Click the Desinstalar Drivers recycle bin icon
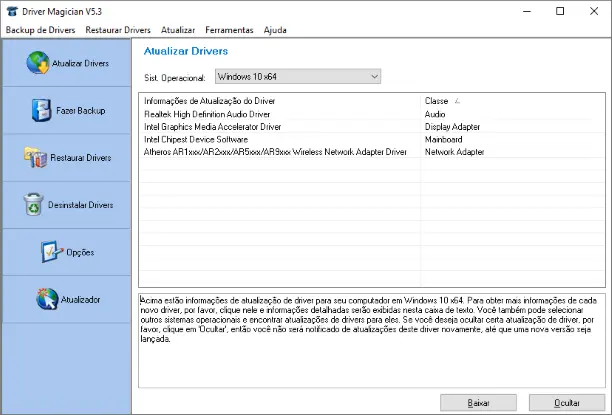The image size is (612, 415). click(x=34, y=204)
